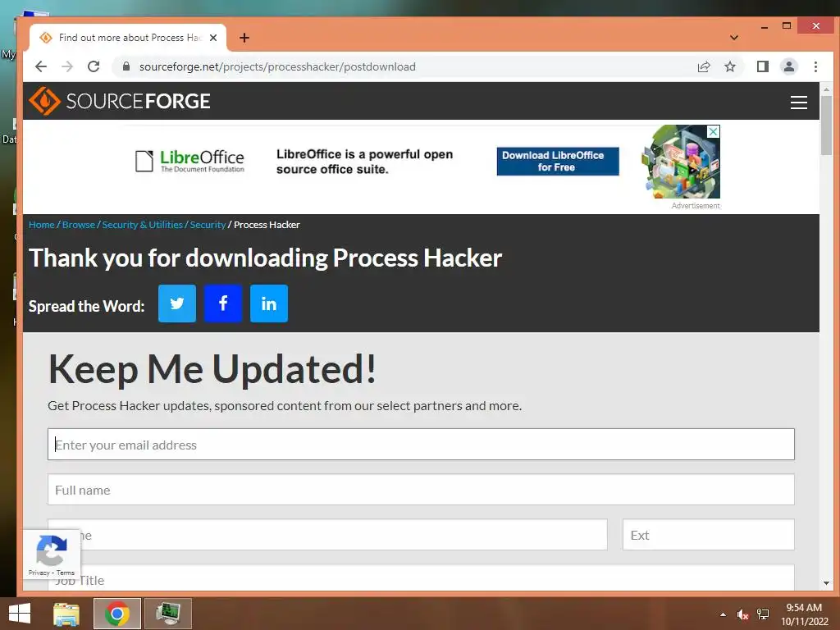Click the Chrome forward arrow
Screen dimensions: 840x630
(x=67, y=66)
